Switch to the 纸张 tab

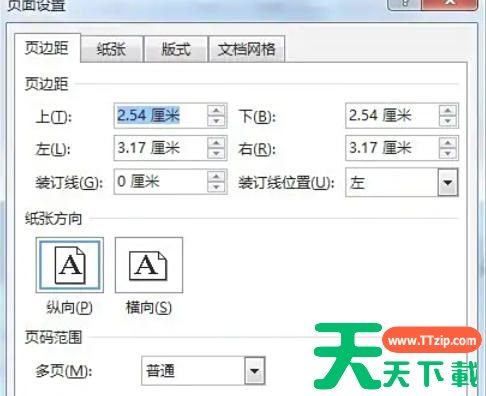tap(111, 49)
